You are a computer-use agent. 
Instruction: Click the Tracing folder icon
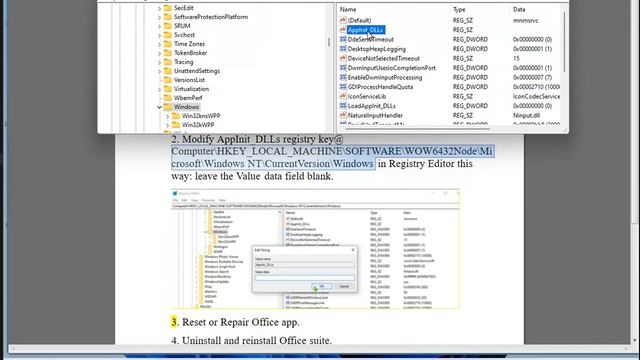click(x=168, y=62)
